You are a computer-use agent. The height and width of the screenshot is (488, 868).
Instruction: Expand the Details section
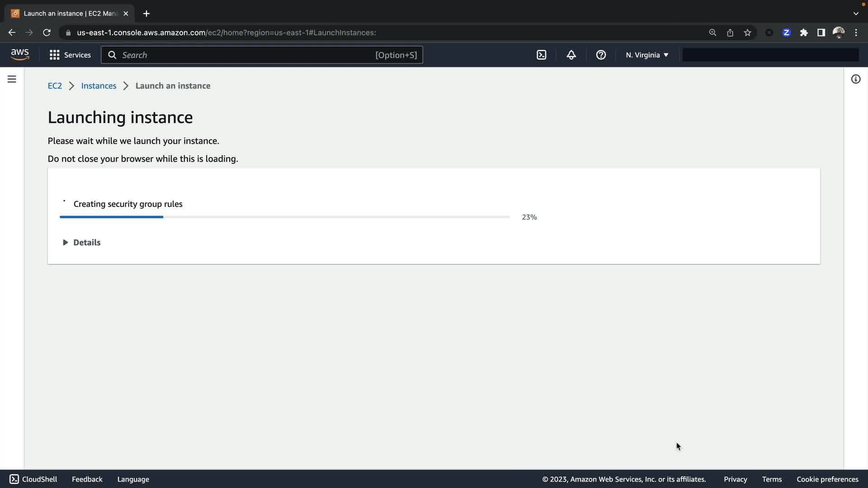81,243
